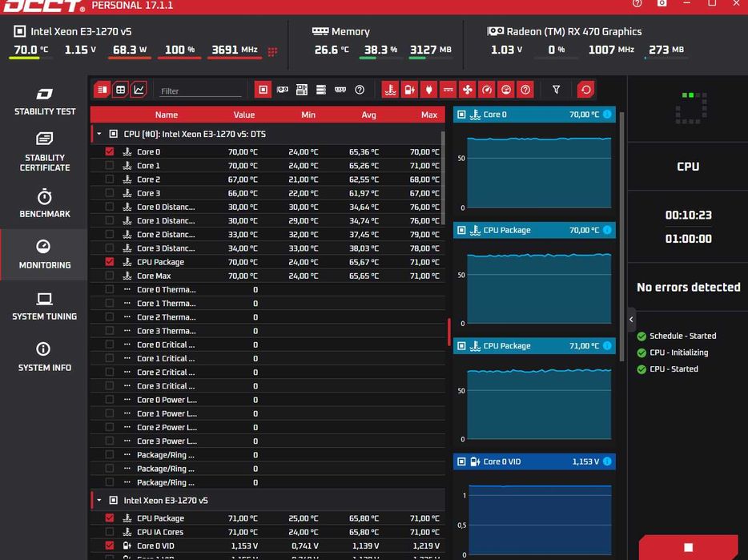Uncheck the Core 0 VID checkbox
The image size is (748, 560).
click(x=109, y=546)
